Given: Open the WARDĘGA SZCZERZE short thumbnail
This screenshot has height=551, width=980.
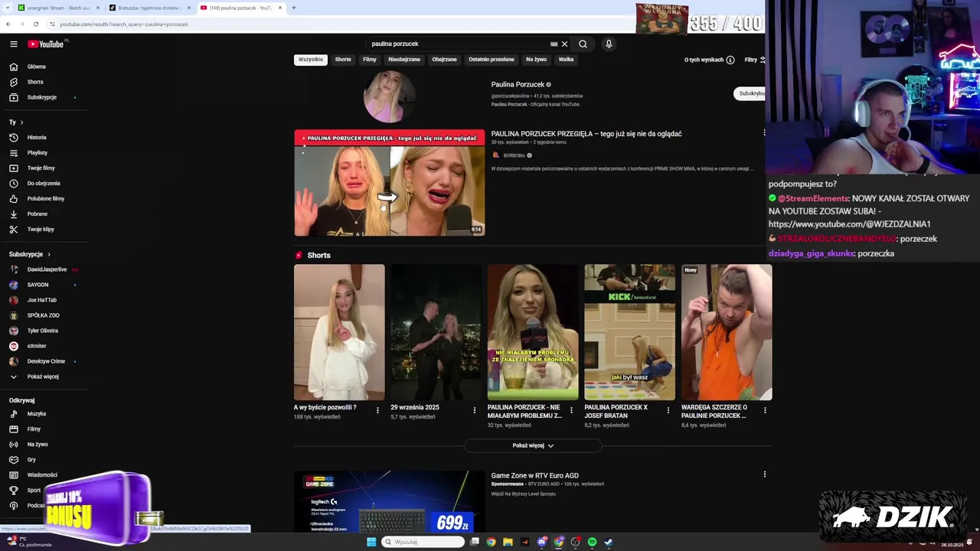Looking at the screenshot, I should pos(727,332).
